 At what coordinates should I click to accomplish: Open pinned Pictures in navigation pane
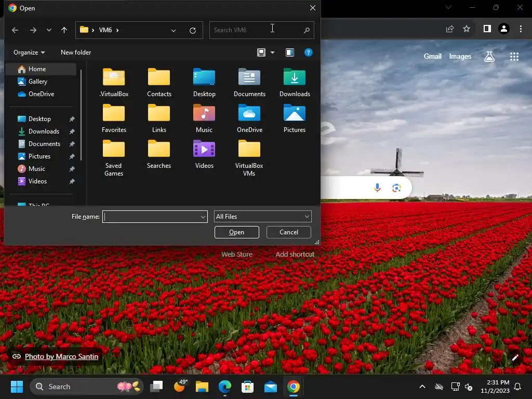pos(39,156)
